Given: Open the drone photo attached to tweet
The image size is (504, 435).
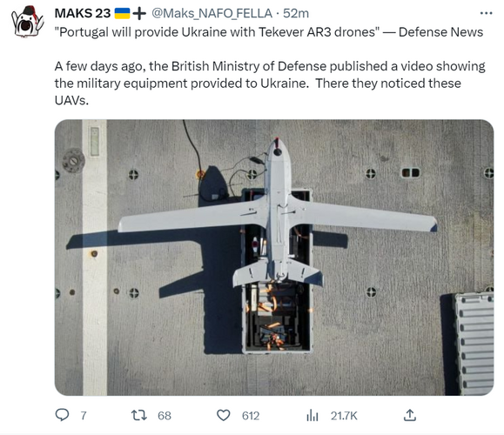Looking at the screenshot, I should [274, 258].
